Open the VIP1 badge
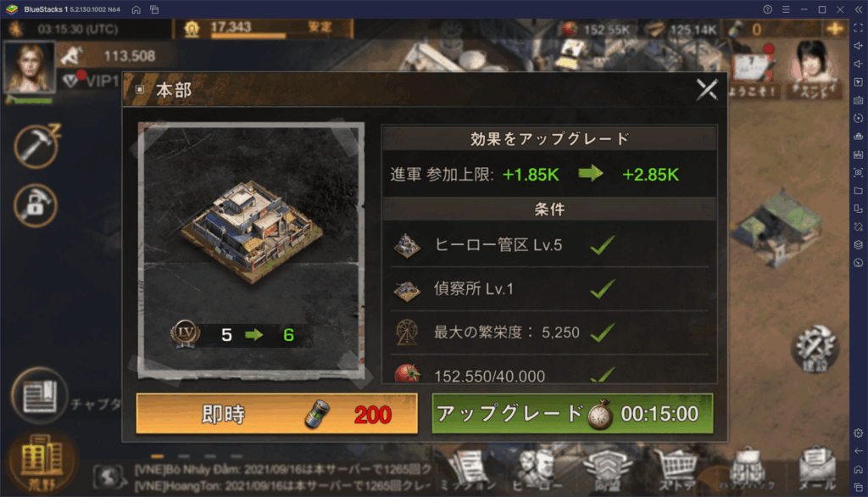Image resolution: width=868 pixels, height=497 pixels. pyautogui.click(x=90, y=81)
